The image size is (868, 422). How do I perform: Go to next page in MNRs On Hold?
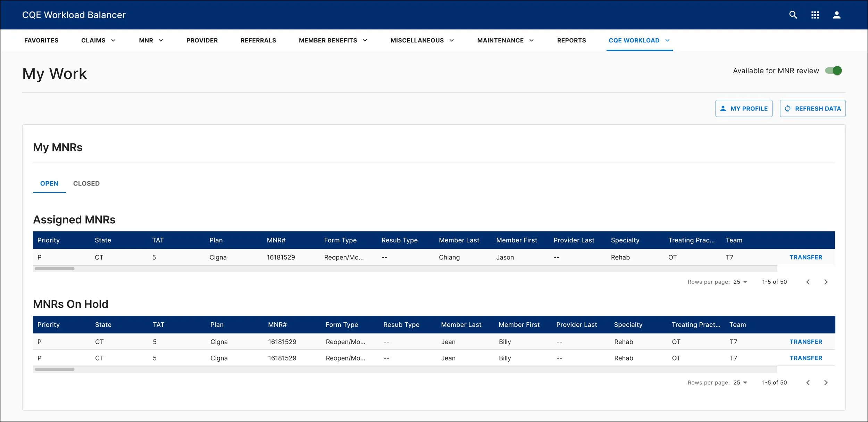pyautogui.click(x=826, y=383)
